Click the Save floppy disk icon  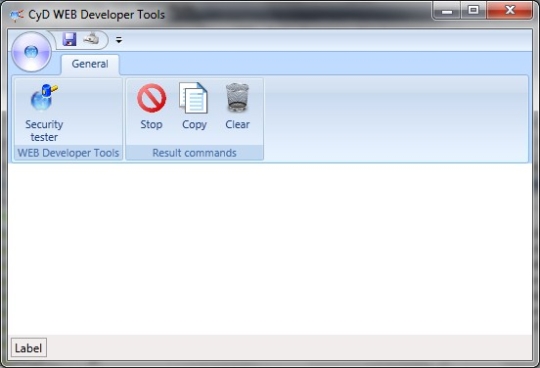70,39
